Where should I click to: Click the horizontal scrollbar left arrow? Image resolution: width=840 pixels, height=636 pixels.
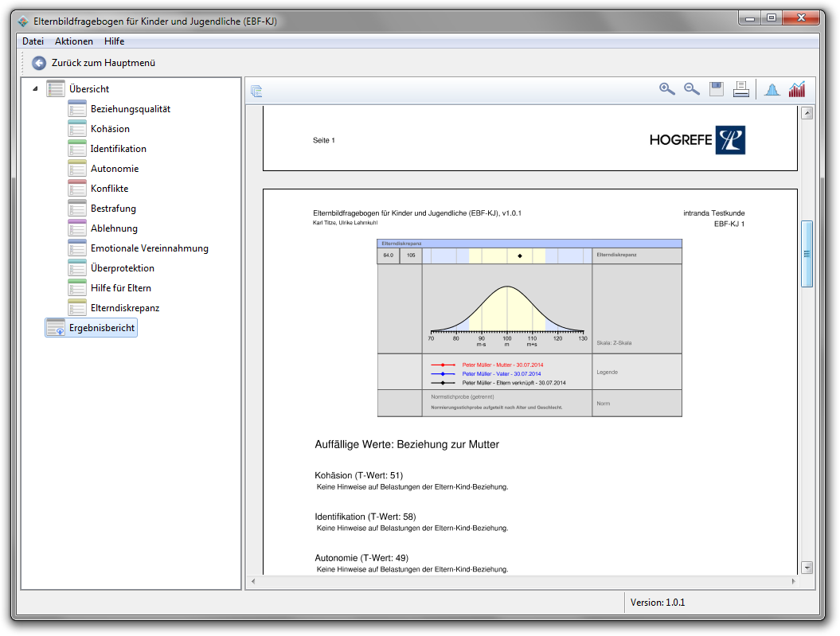[x=253, y=581]
